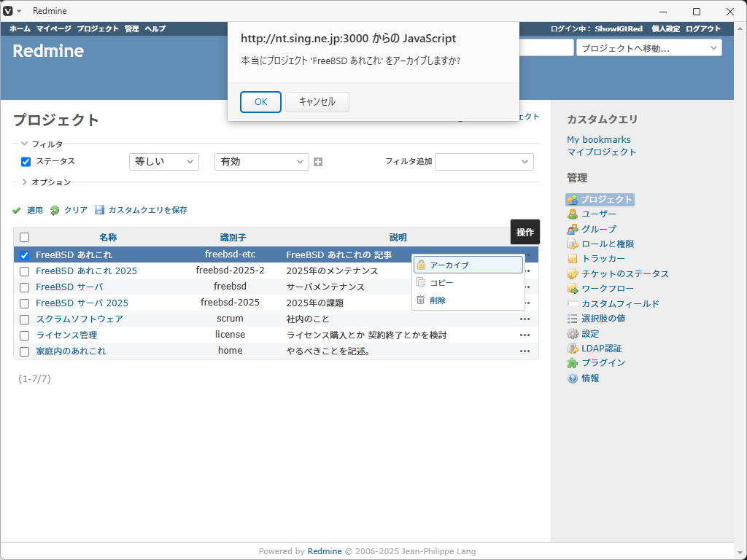
Task: Open the 有効 status value dropdown
Action: pos(262,162)
